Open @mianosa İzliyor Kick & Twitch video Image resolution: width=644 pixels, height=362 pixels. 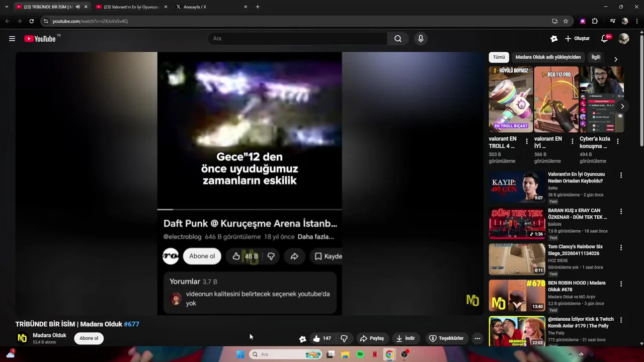(x=581, y=322)
